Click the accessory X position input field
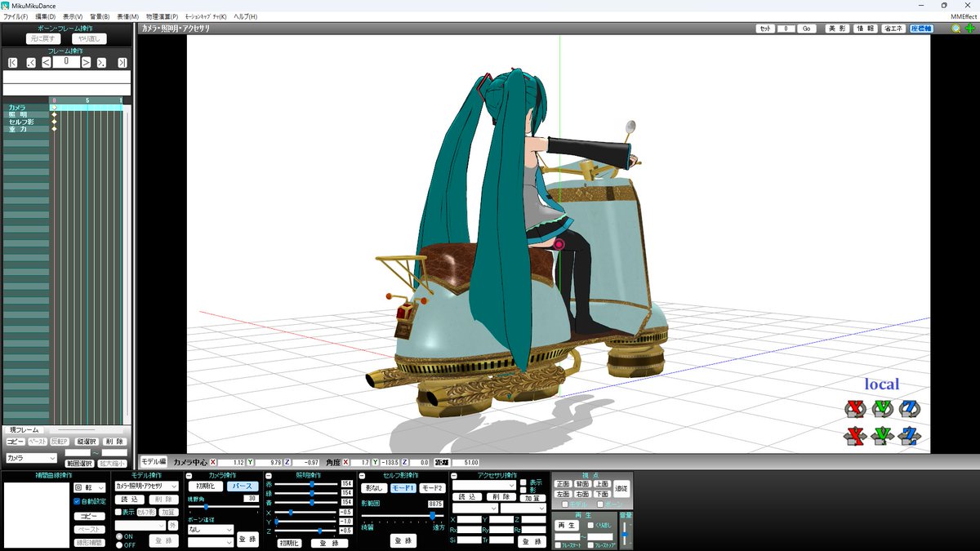Image resolution: width=980 pixels, height=551 pixels. [470, 519]
